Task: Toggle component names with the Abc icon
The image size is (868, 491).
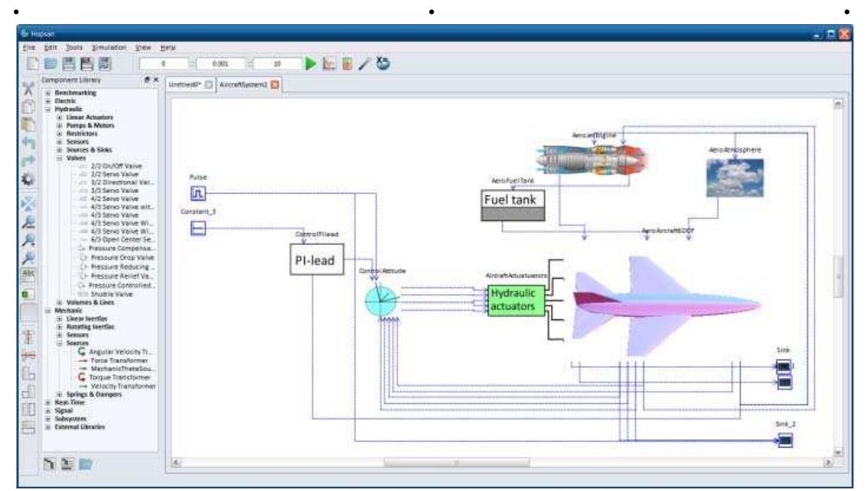Action: (29, 274)
